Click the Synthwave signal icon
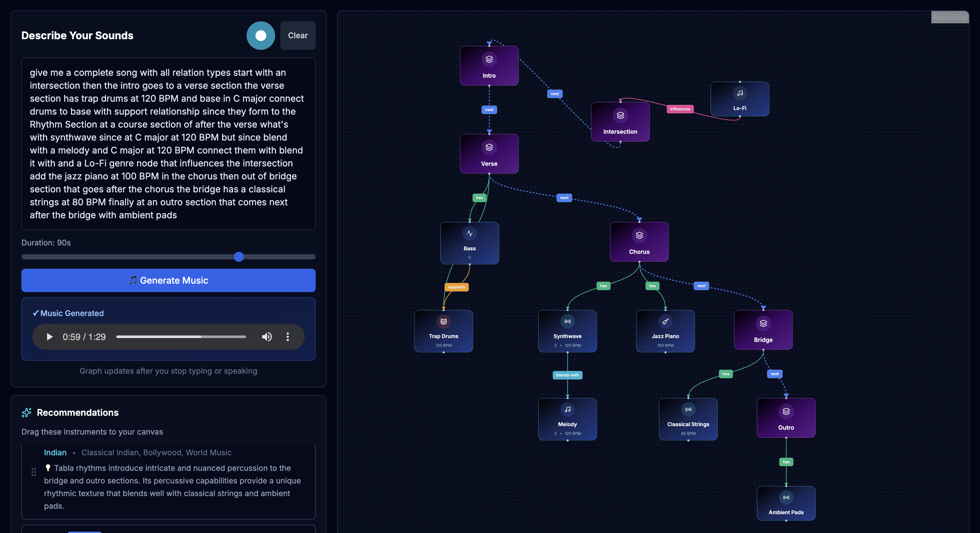Viewport: 980px width, 533px height. pyautogui.click(x=567, y=322)
